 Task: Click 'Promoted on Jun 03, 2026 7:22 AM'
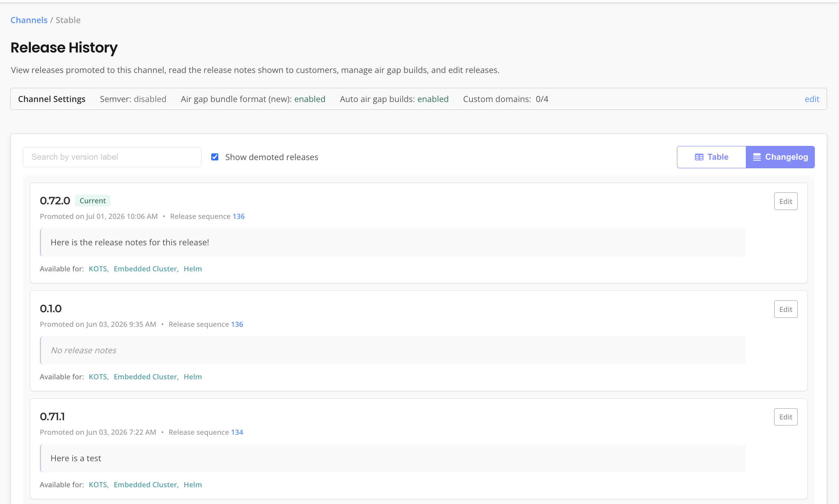(98, 432)
